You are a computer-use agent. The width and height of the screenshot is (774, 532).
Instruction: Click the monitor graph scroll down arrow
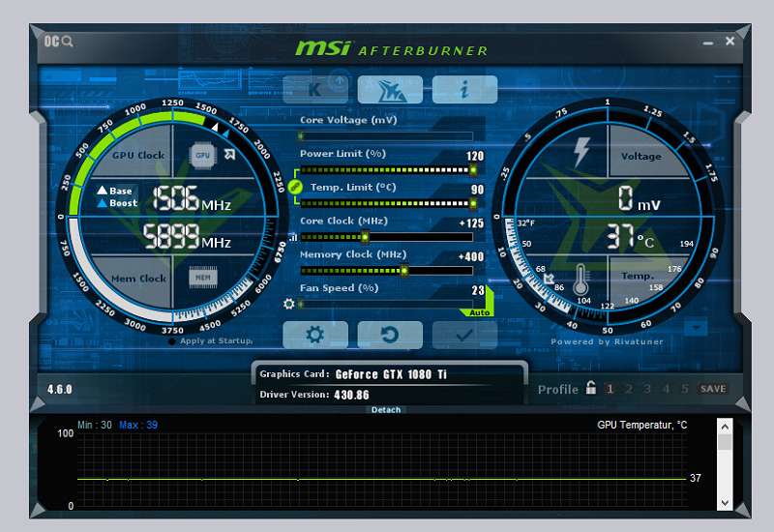725,503
